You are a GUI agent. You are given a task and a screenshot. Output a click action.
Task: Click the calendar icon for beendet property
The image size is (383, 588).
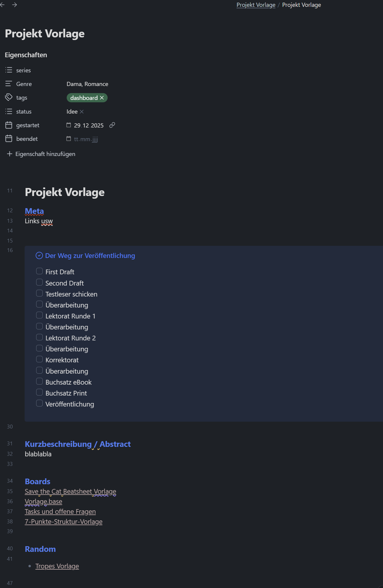pyautogui.click(x=9, y=138)
